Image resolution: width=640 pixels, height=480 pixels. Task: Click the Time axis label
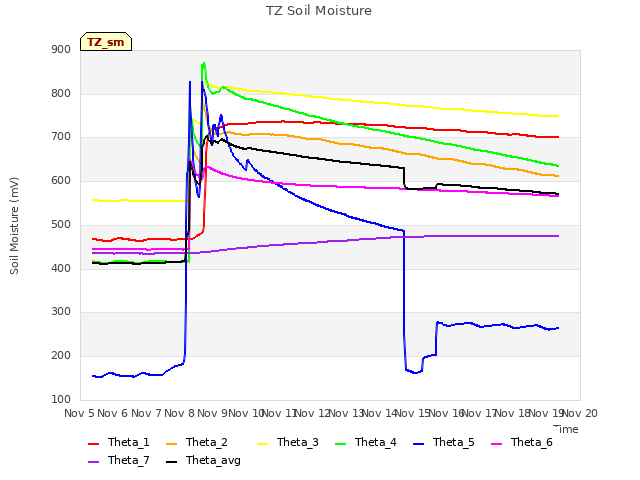566,429
